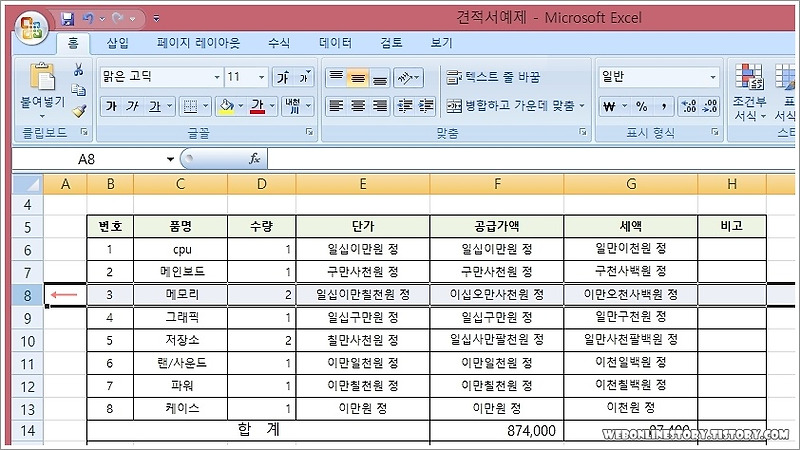Screen dimensions: 800x450
Task: Decrease the cell indent
Action: [x=405, y=106]
